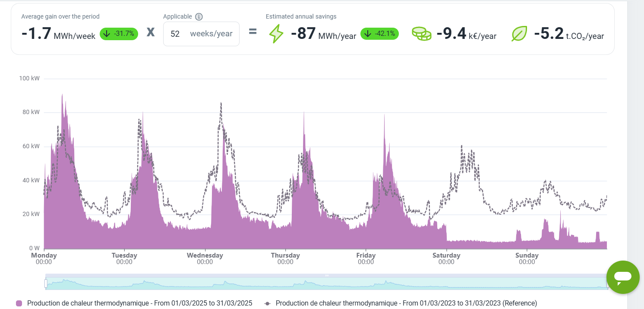
Task: Click the reference series line marker in legend
Action: 268,303
